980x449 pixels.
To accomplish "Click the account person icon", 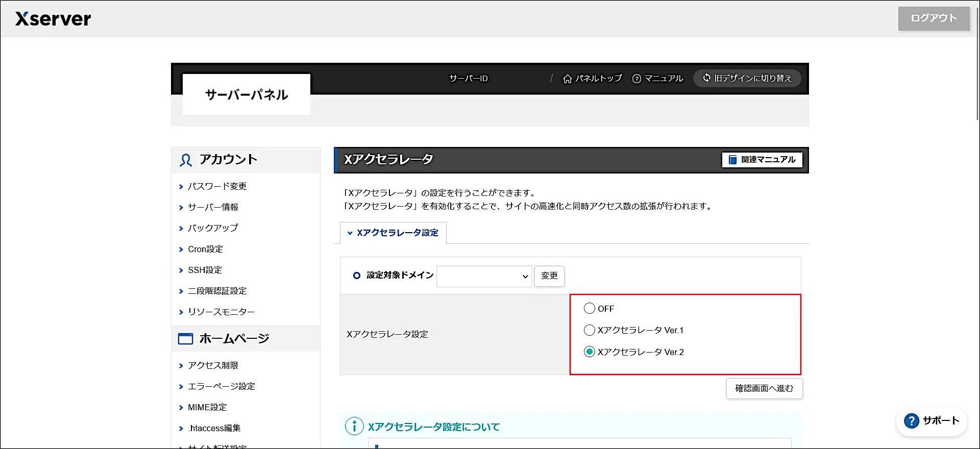I will (x=186, y=160).
